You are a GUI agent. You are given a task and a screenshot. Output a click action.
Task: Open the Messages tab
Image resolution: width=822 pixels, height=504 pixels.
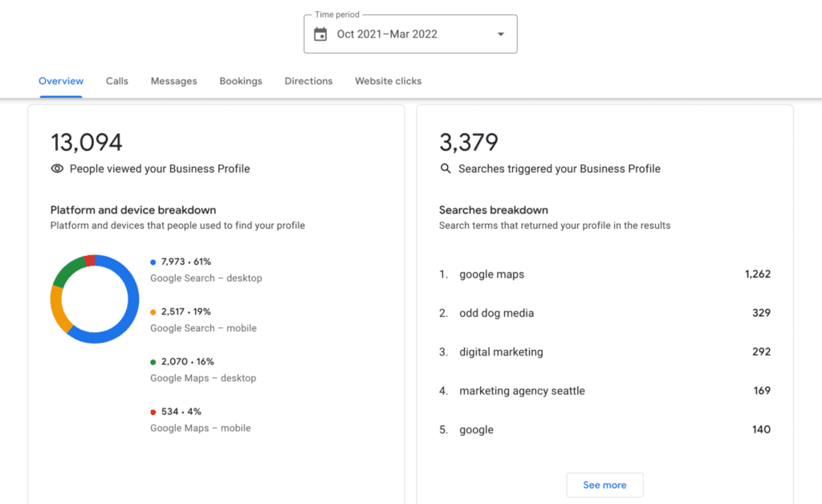click(x=173, y=81)
